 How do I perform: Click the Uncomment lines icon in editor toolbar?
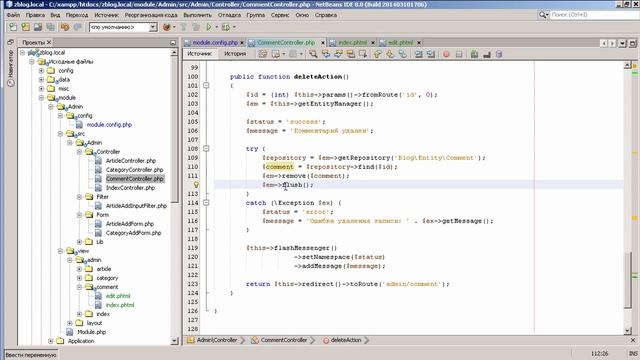click(x=487, y=54)
